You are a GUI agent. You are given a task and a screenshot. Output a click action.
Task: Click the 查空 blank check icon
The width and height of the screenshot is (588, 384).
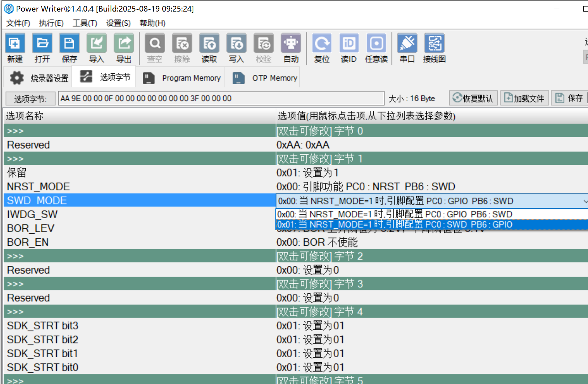pos(155,48)
